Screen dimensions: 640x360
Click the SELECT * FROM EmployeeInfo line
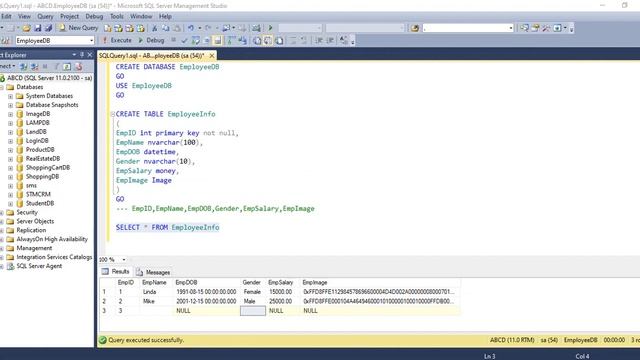[167, 227]
